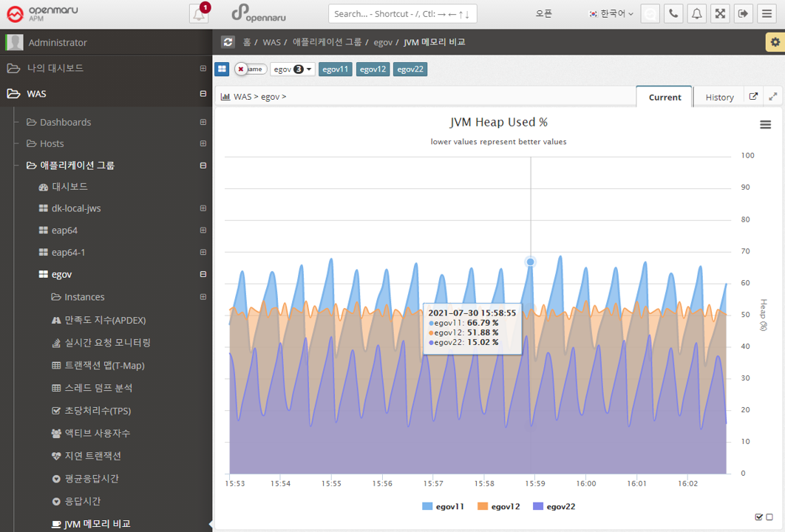Click inside the top search field
This screenshot has width=785, height=532.
point(402,14)
